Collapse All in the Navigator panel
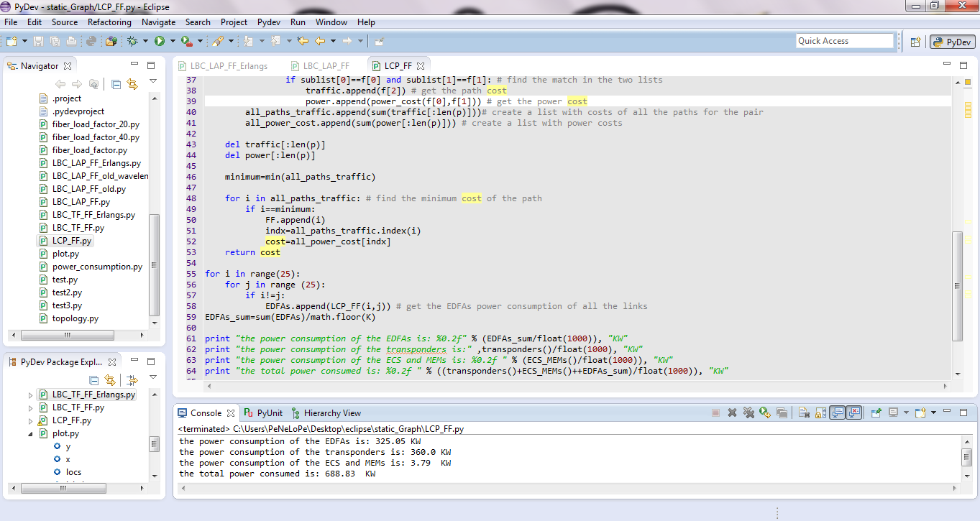This screenshot has height=521, width=980. (x=116, y=84)
